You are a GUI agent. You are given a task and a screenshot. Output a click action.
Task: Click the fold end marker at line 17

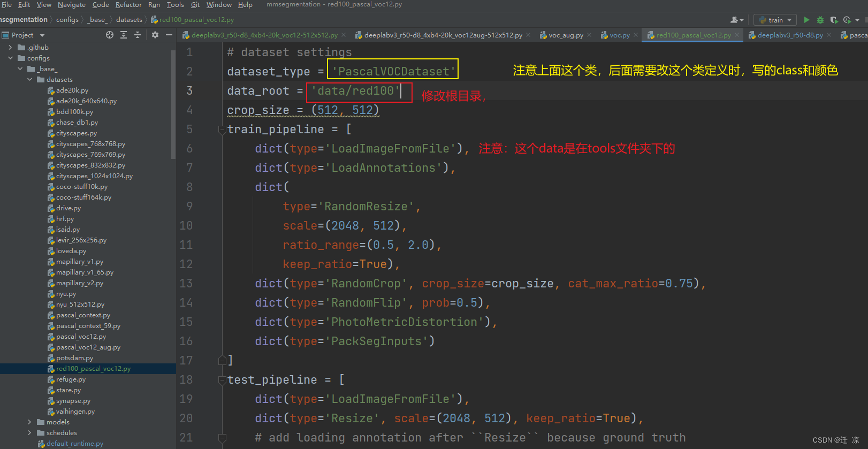(x=222, y=360)
